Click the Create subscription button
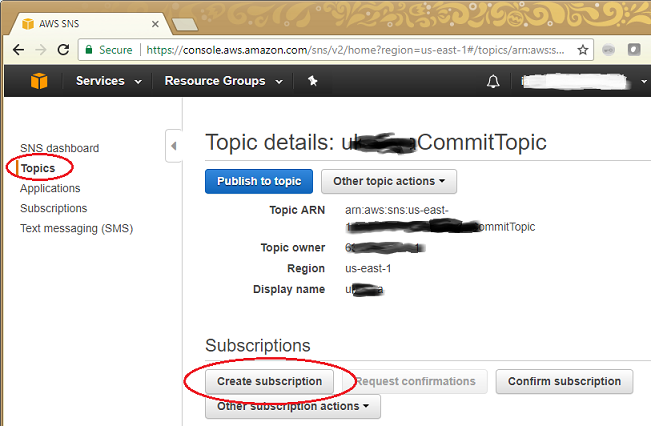This screenshot has height=426, width=651. tap(270, 381)
